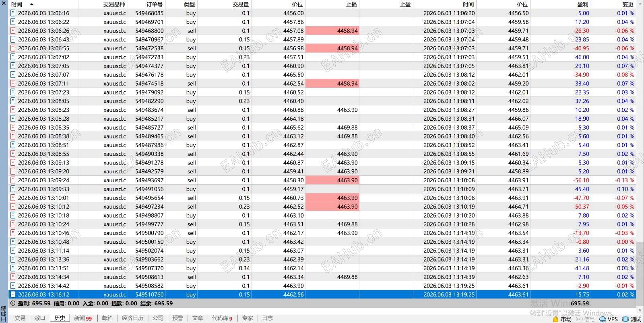Screen dimensions: 644x323
Task: Open the 信号 signals icon
Action: click(579, 319)
